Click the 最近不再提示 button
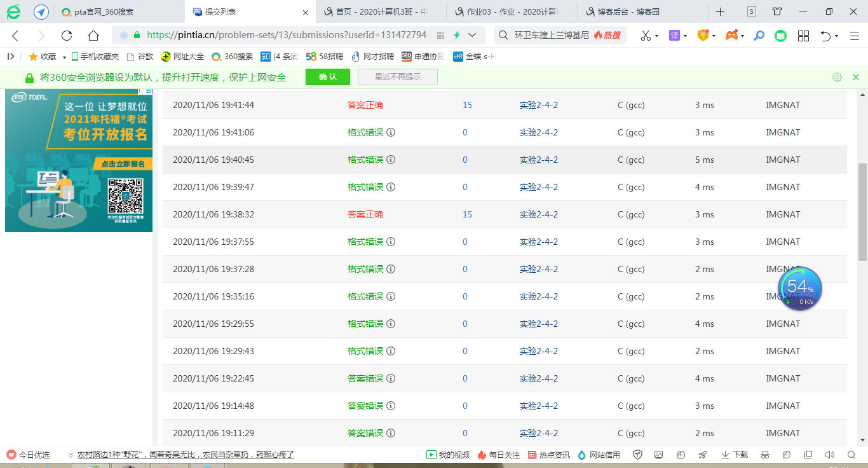The image size is (868, 468). click(x=398, y=78)
